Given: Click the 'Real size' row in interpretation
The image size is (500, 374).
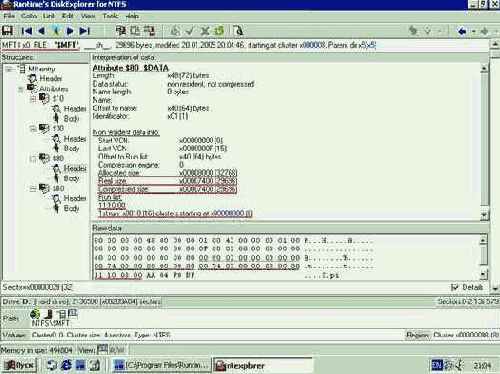Looking at the screenshot, I should click(168, 181).
